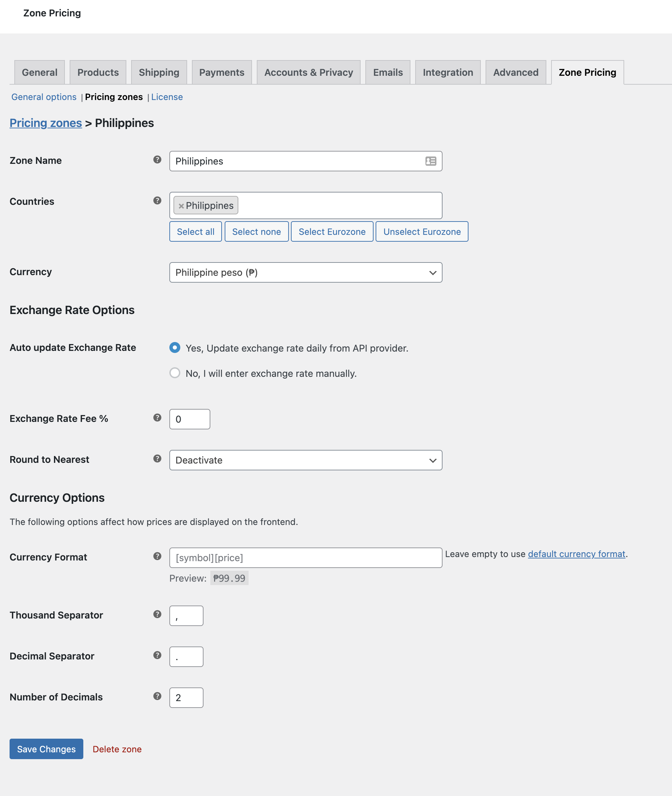Click help icon next to Zone Name
Image resolution: width=672 pixels, height=796 pixels.
[157, 160]
